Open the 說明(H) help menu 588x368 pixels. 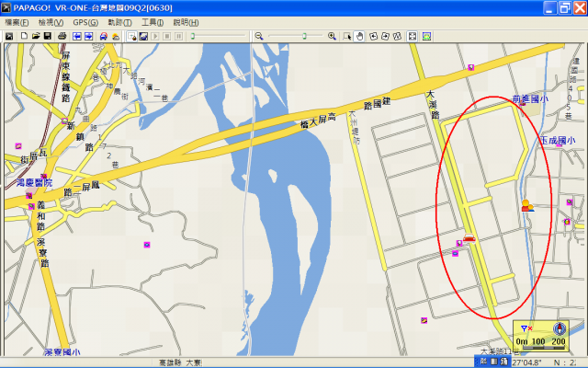(x=186, y=22)
